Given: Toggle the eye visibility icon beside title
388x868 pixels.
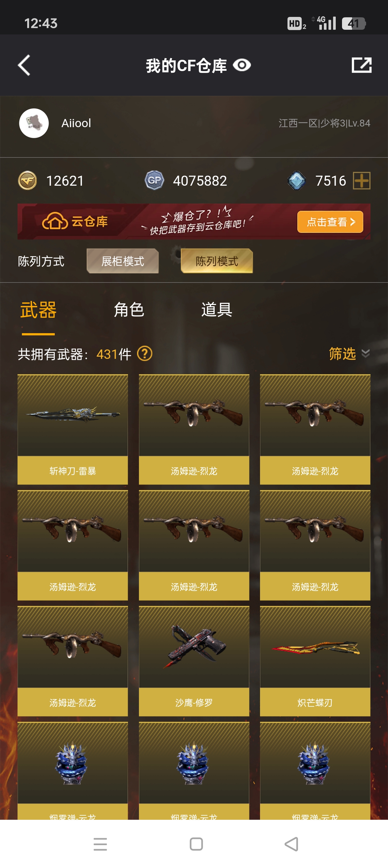Looking at the screenshot, I should (x=242, y=65).
